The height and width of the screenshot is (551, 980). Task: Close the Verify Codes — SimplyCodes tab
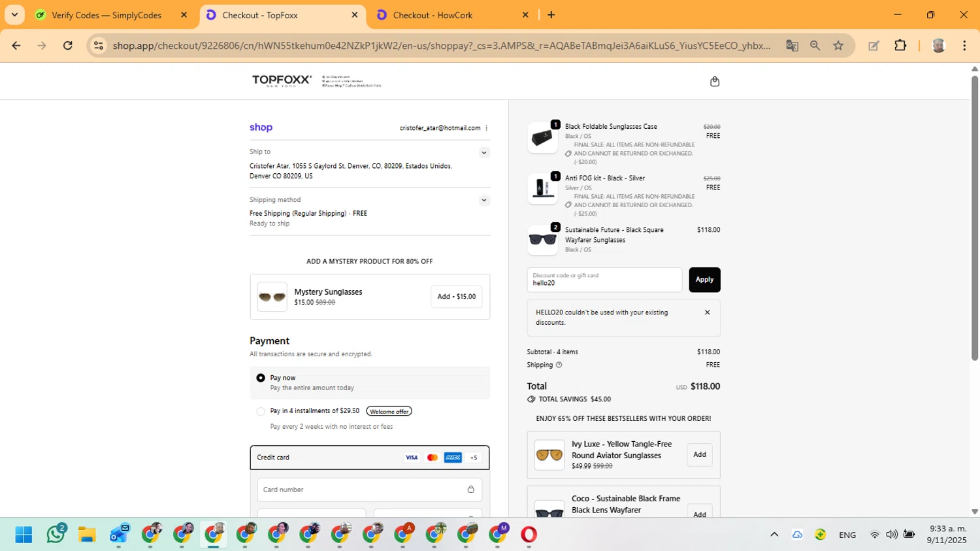[x=184, y=15]
